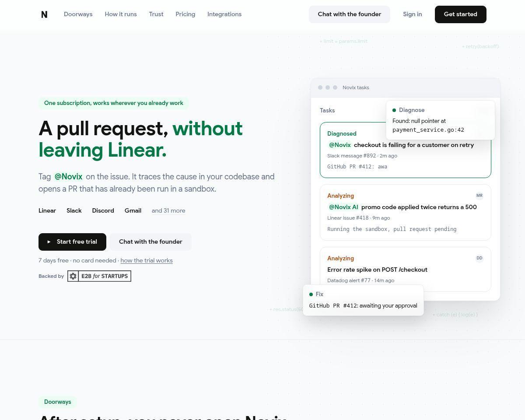Viewport: 525px width, 420px height.
Task: Click the 'Tasks' heading in mock window
Action: (327, 111)
